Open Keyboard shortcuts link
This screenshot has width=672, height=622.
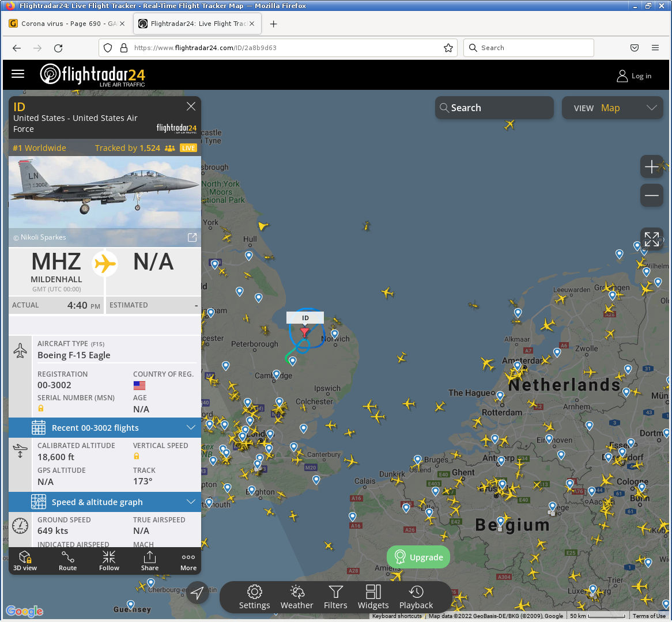397,616
